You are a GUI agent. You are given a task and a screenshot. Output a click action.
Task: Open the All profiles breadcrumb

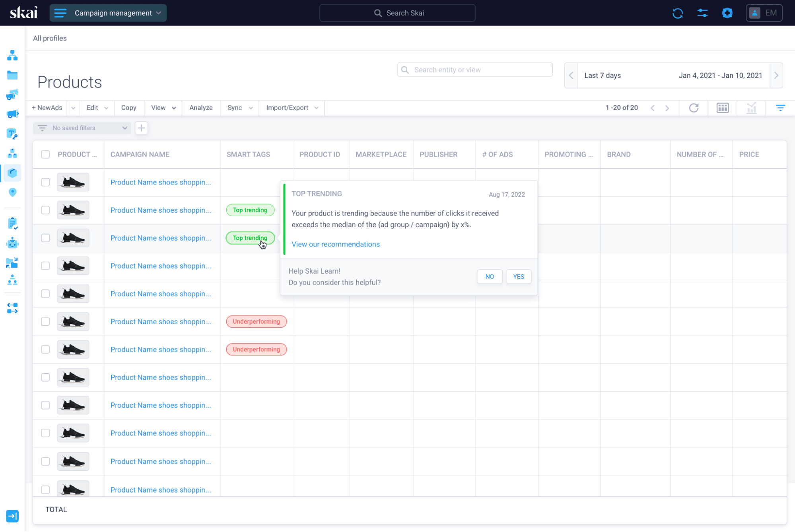point(50,38)
